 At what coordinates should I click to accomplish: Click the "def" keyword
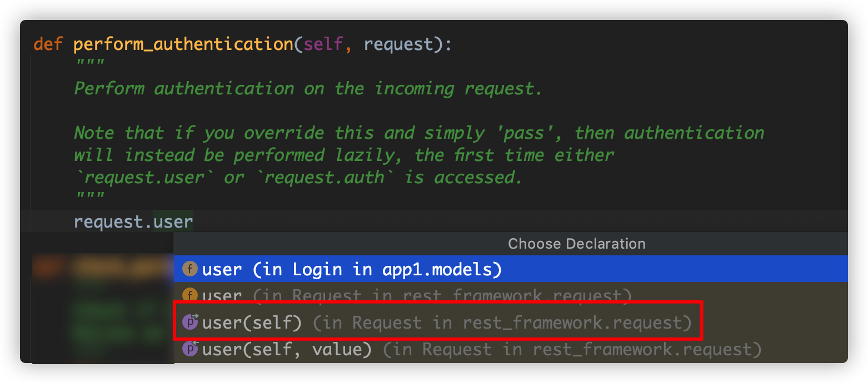click(48, 44)
